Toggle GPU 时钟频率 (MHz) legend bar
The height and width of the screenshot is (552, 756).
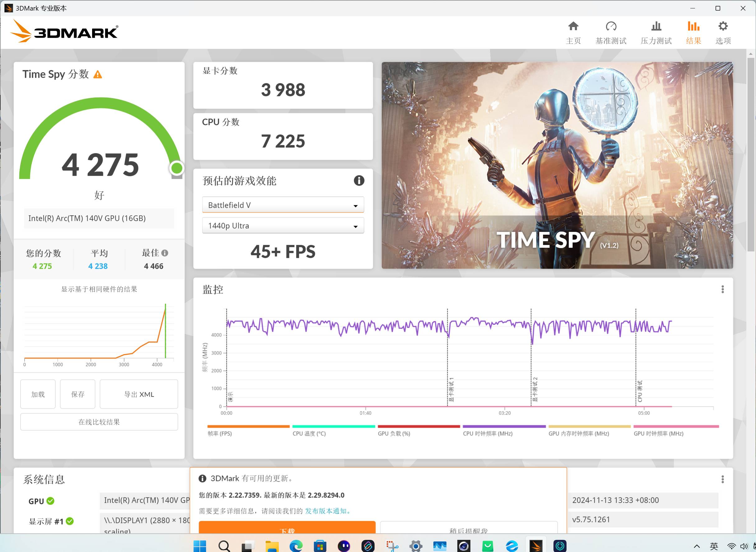[676, 426]
